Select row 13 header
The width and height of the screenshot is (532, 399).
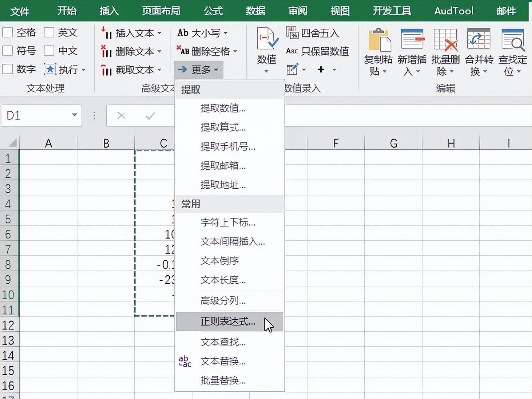tap(9, 340)
